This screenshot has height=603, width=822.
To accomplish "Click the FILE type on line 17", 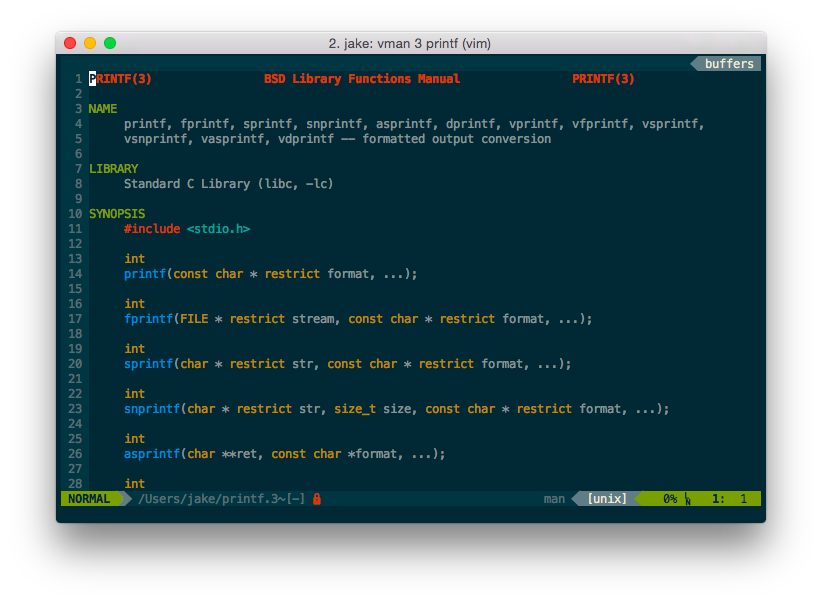I will [194, 319].
